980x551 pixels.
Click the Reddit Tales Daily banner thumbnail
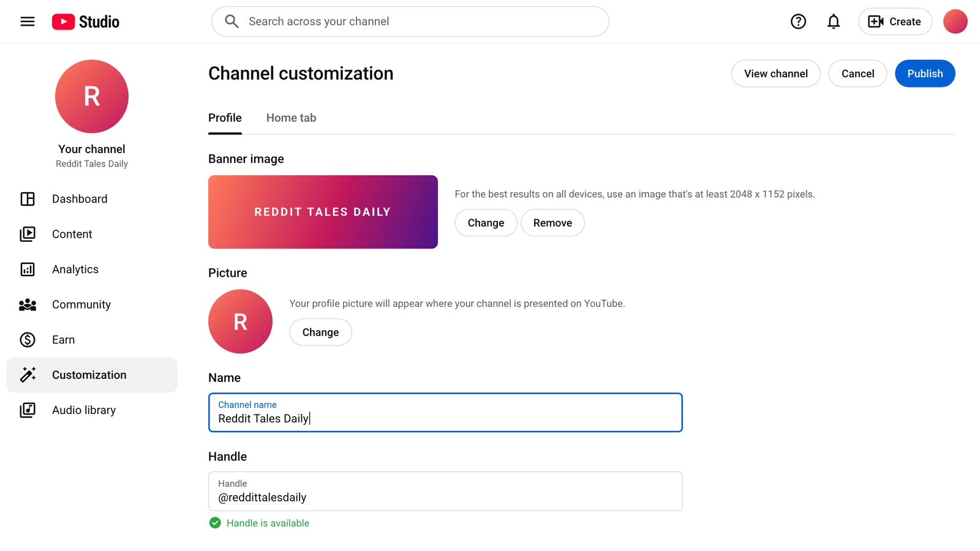(323, 212)
